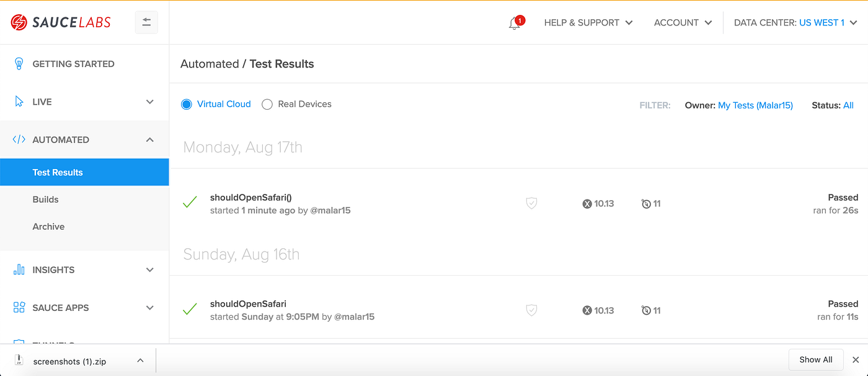Screen dimensions: 868x376
Task: Open the notifications bell
Action: [513, 22]
